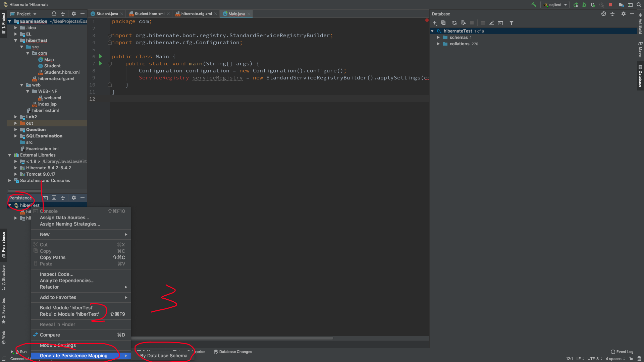Open the query console QL icon in the Database panel

point(500,23)
